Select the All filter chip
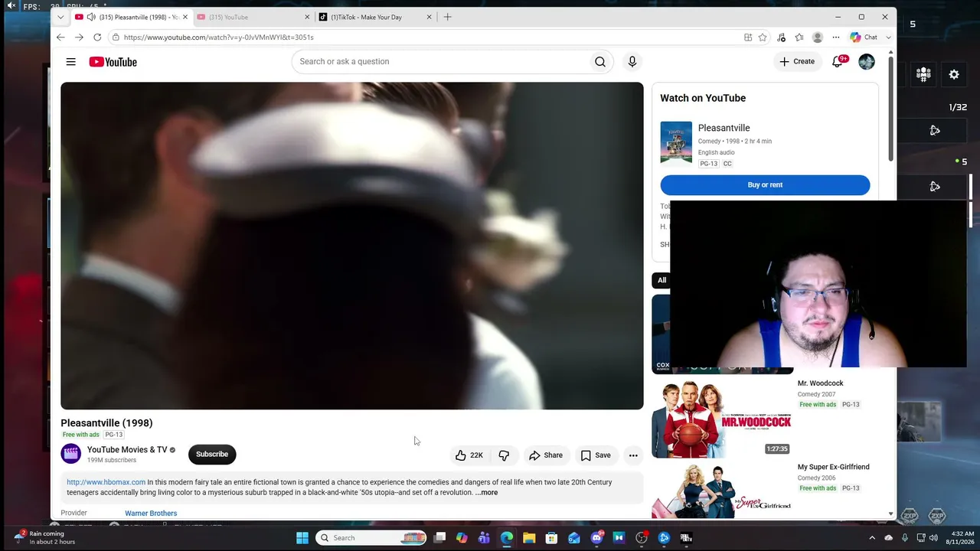This screenshot has width=980, height=551. click(661, 280)
